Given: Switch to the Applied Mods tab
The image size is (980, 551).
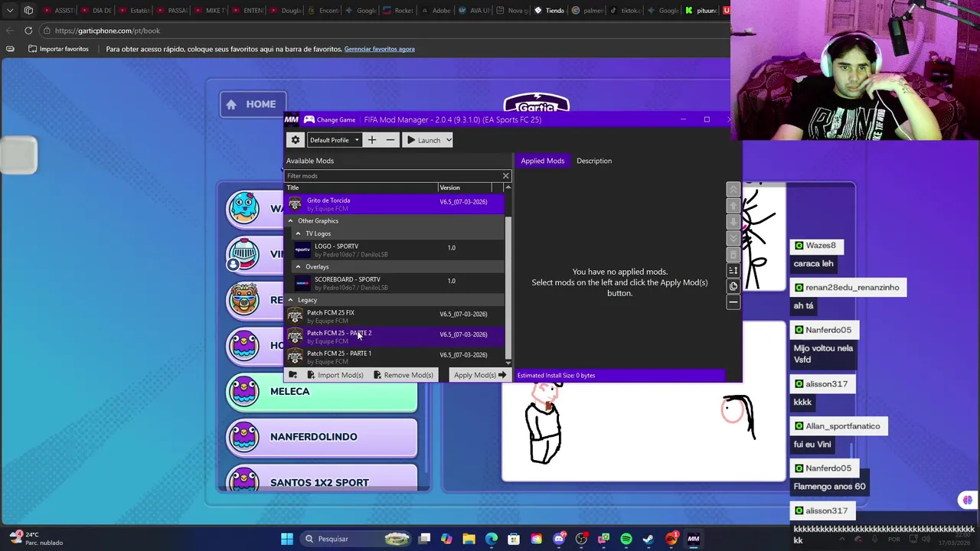Looking at the screenshot, I should [x=542, y=161].
